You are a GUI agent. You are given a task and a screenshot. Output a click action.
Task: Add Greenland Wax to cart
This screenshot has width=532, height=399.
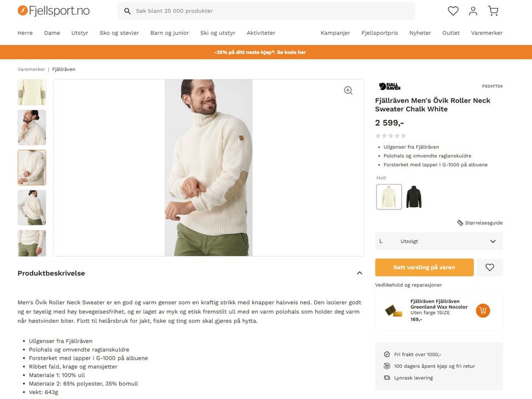483,310
